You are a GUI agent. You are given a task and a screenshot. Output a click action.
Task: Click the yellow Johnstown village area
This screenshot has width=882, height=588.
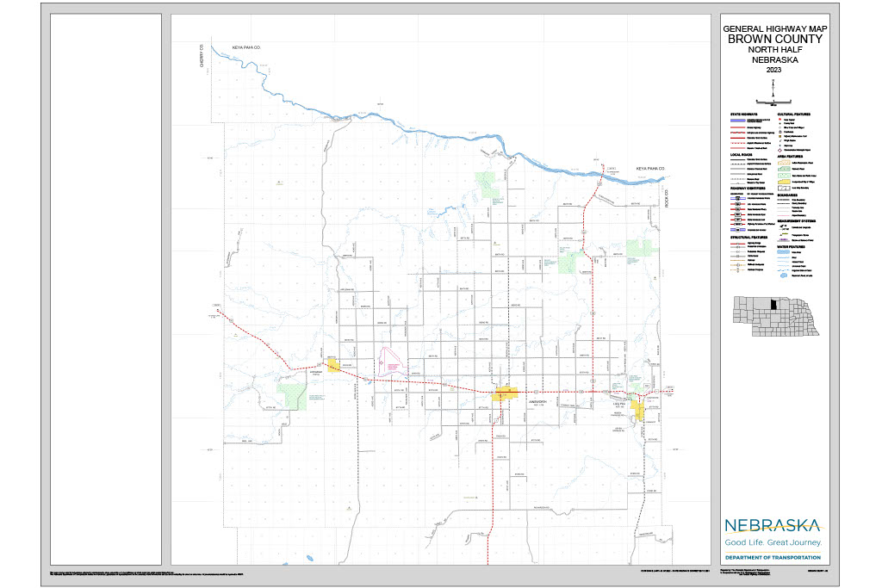333,366
